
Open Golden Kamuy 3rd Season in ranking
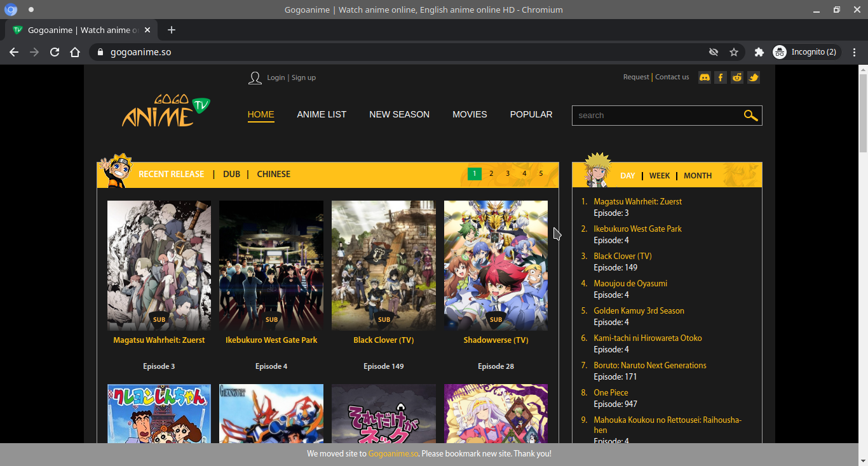click(x=639, y=311)
